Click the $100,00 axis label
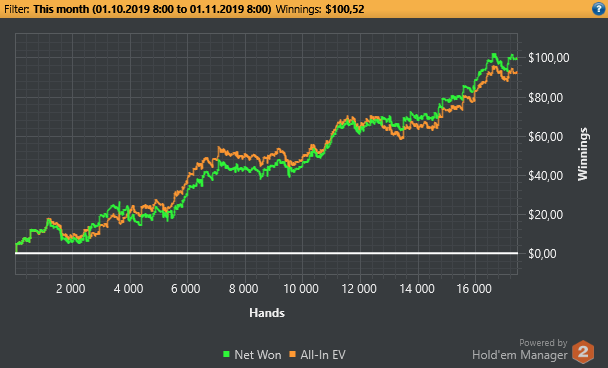The image size is (608, 368). pos(549,58)
